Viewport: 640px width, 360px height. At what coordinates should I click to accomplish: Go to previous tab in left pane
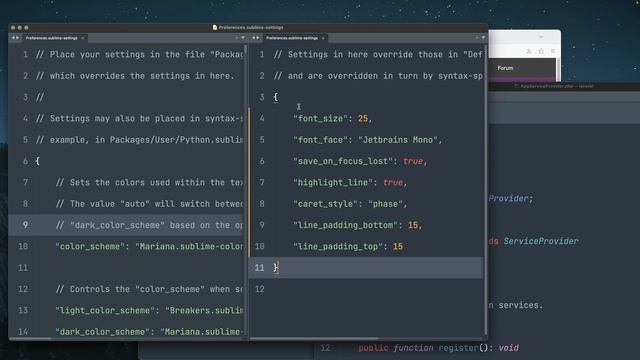(13, 38)
